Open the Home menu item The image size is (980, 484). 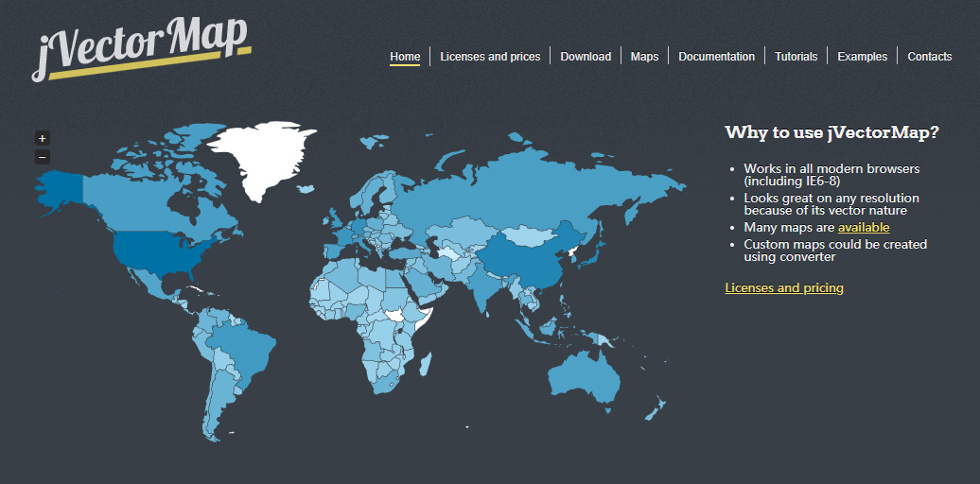[405, 56]
